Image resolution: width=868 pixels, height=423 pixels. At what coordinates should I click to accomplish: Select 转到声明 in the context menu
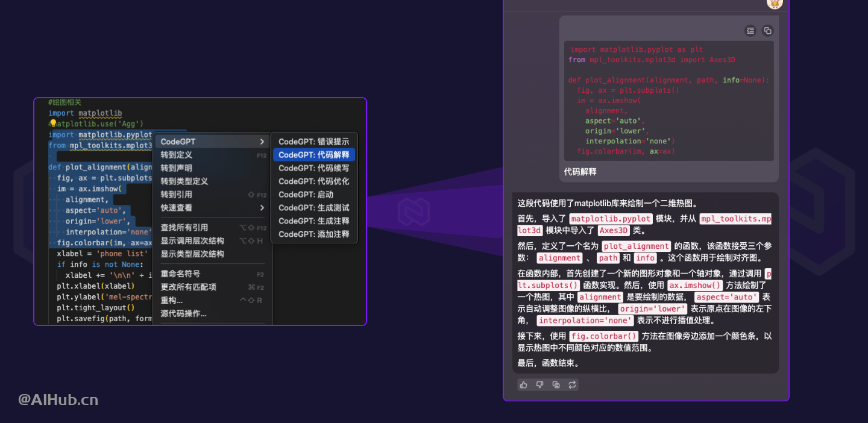(x=212, y=168)
